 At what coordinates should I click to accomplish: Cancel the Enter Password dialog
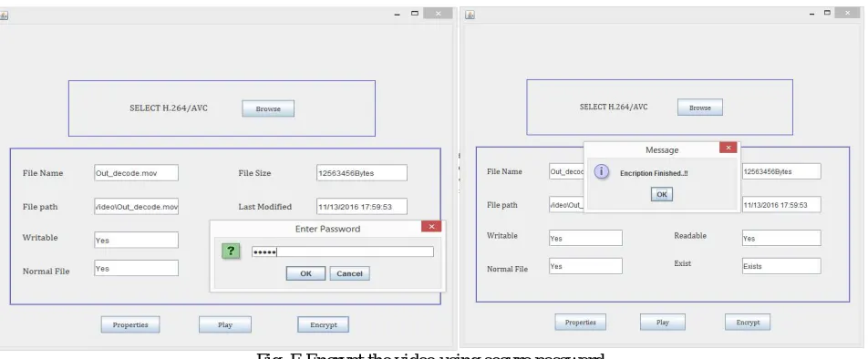(x=349, y=273)
